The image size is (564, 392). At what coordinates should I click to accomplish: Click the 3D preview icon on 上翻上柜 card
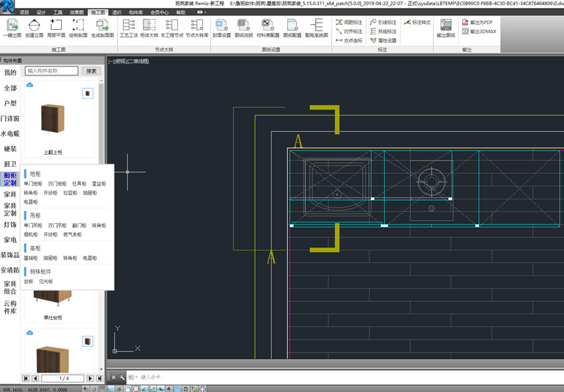pyautogui.click(x=88, y=94)
